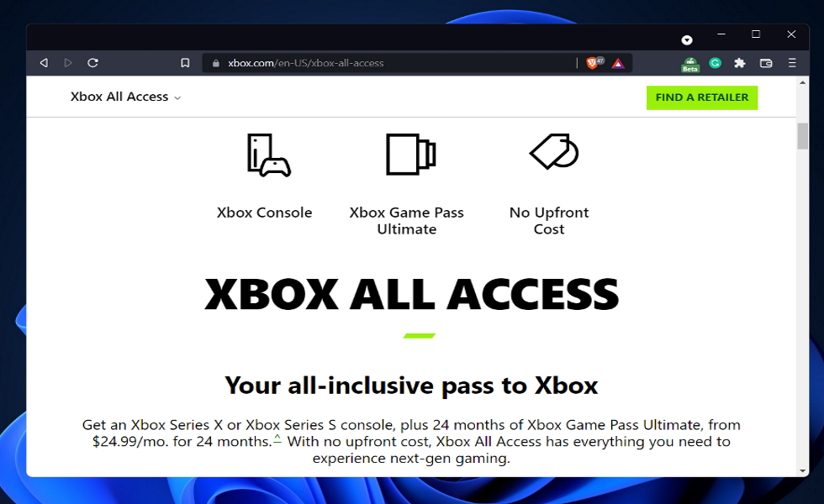The height and width of the screenshot is (504, 824).
Task: Open the green footnote marker after 24 months
Action: (x=277, y=438)
